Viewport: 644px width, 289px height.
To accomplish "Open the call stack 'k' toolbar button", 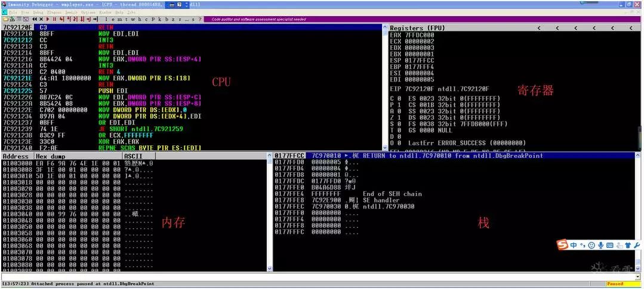I will click(x=159, y=19).
